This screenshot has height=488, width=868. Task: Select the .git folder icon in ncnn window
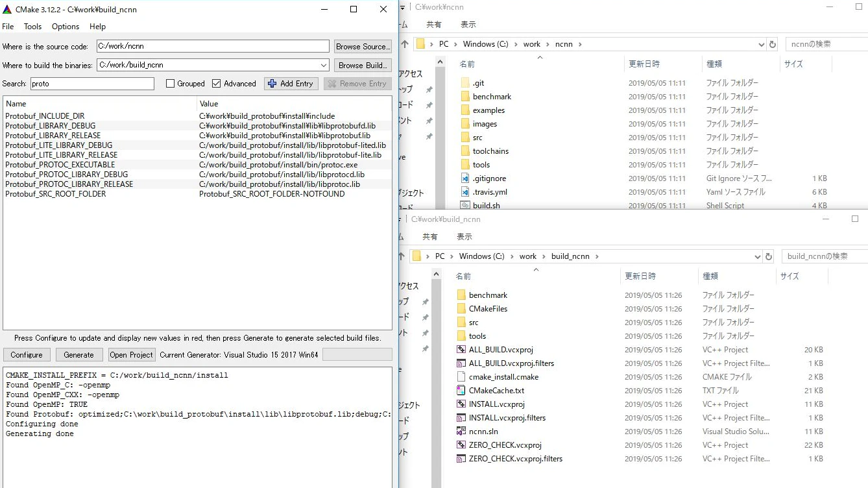pyautogui.click(x=464, y=83)
